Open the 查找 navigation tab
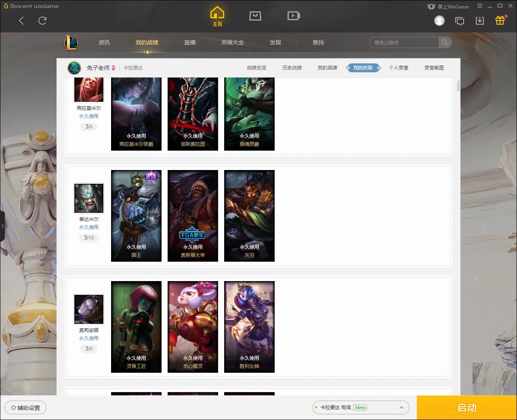 point(318,42)
